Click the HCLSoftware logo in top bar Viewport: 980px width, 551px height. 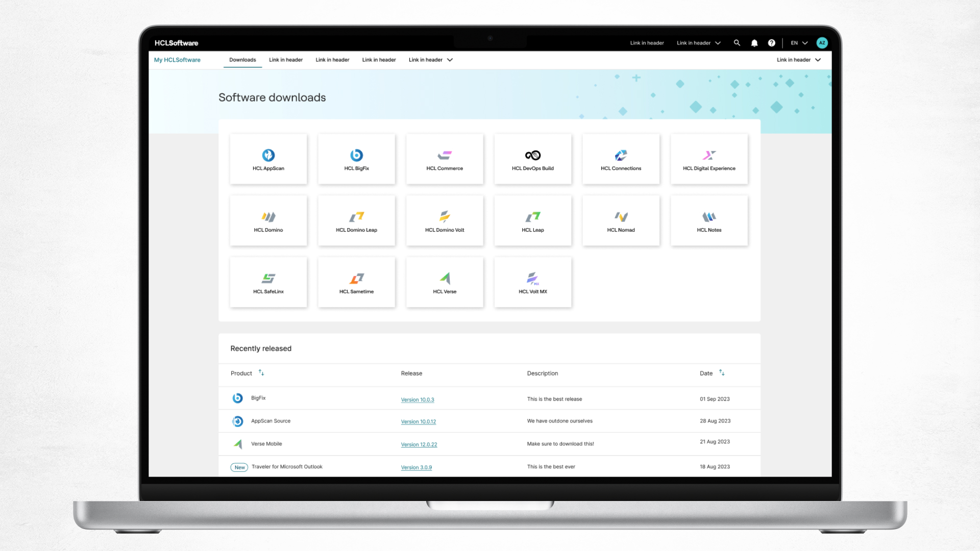(176, 43)
